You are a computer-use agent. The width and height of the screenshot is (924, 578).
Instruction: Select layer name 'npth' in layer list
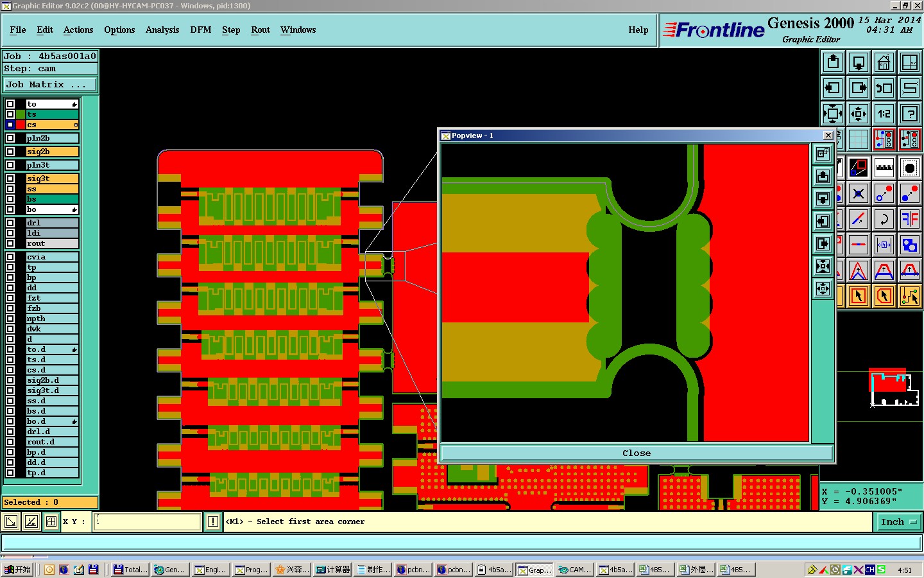[52, 319]
